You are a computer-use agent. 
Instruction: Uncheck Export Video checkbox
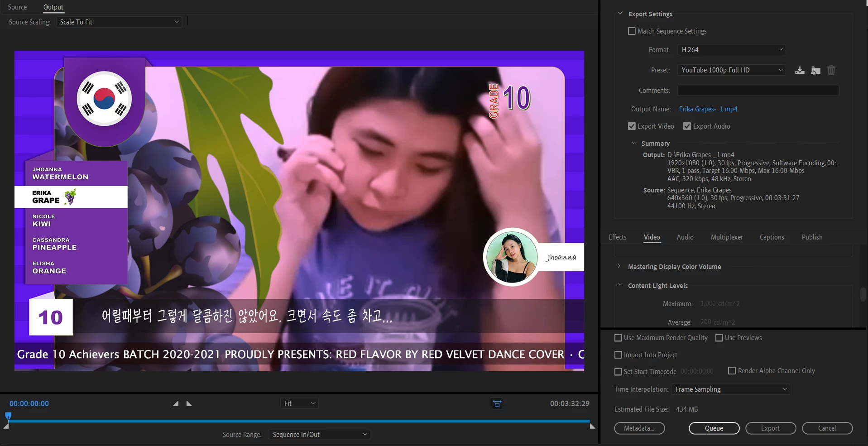[632, 126]
